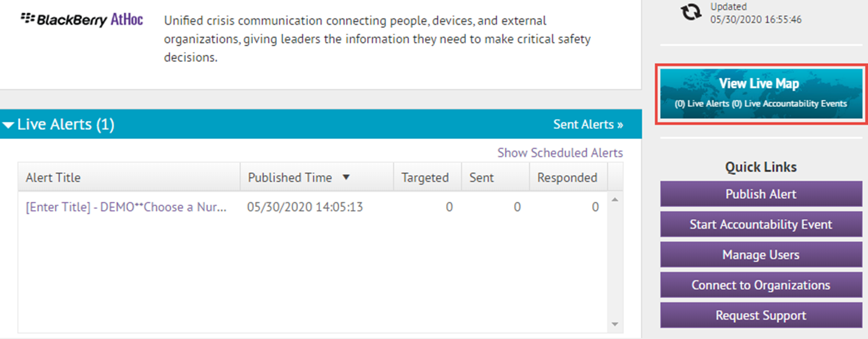Click the BlackBerry AtHoc logo
868x339 pixels.
[82, 20]
